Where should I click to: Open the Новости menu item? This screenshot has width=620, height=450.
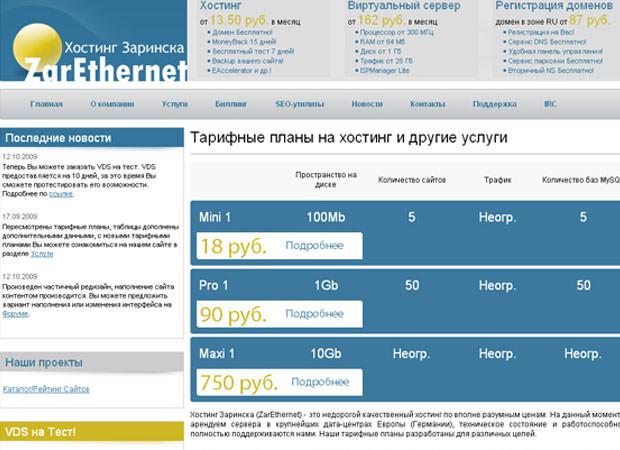pyautogui.click(x=367, y=104)
